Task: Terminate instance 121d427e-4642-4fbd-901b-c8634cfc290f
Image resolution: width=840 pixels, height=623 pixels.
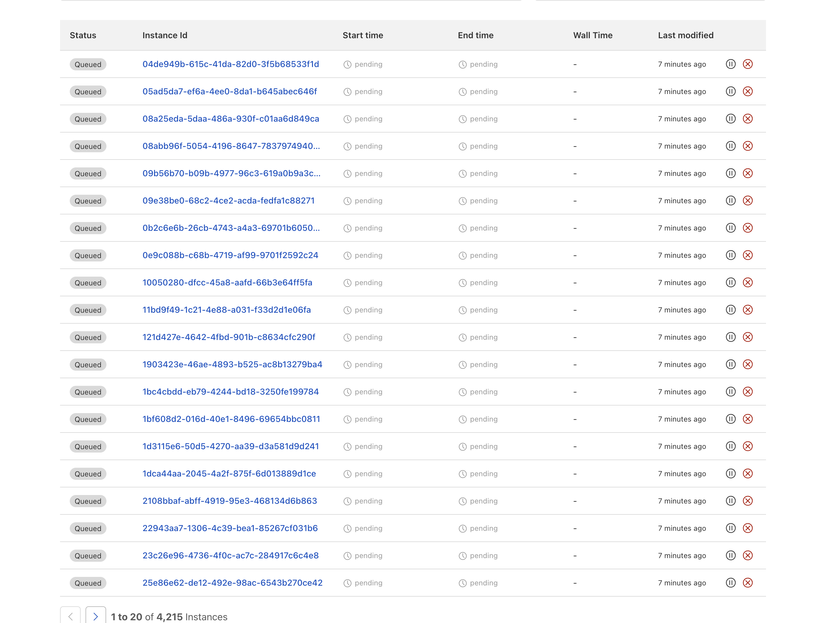Action: click(x=747, y=337)
